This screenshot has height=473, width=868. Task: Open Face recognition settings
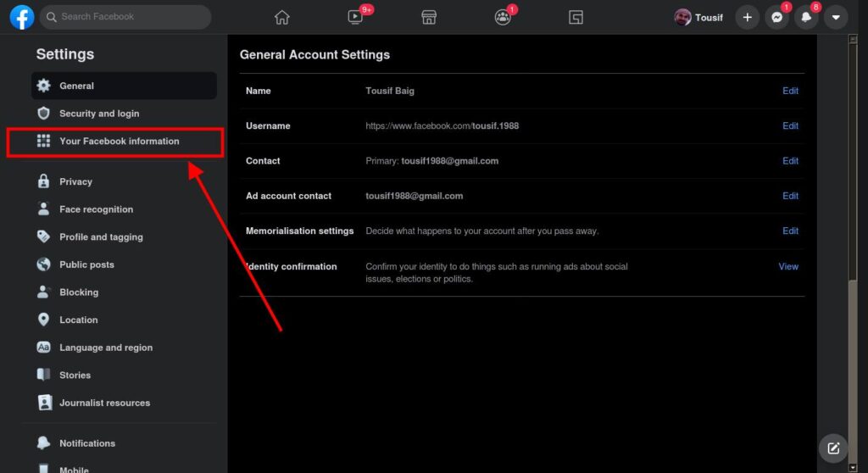click(x=124, y=209)
